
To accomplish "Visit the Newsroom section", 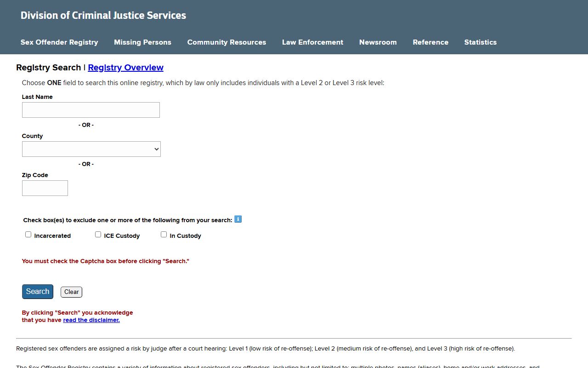I will 378,42.
